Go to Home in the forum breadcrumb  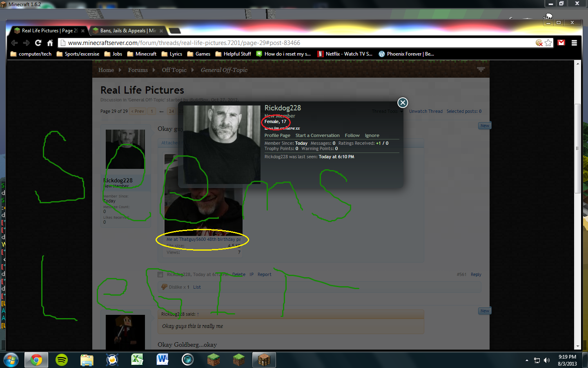106,70
